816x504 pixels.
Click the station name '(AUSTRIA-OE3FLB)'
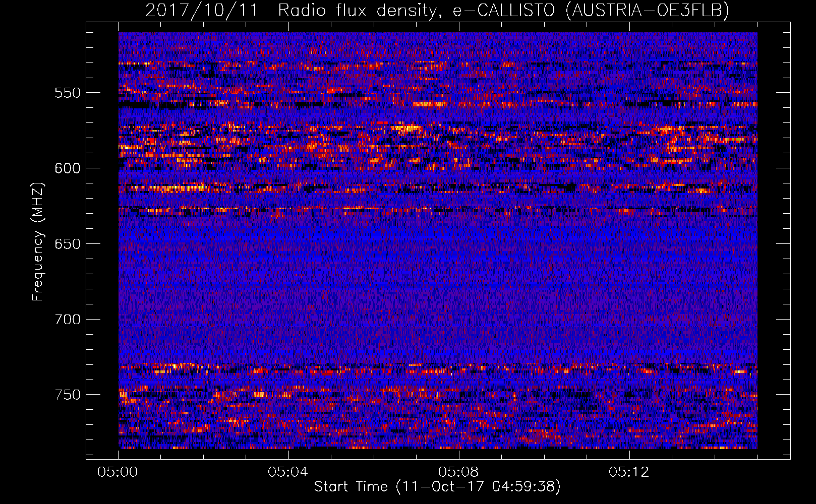pos(648,10)
